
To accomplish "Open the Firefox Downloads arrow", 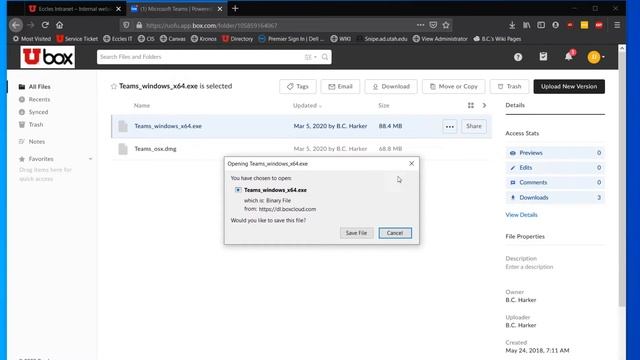I will (512, 25).
